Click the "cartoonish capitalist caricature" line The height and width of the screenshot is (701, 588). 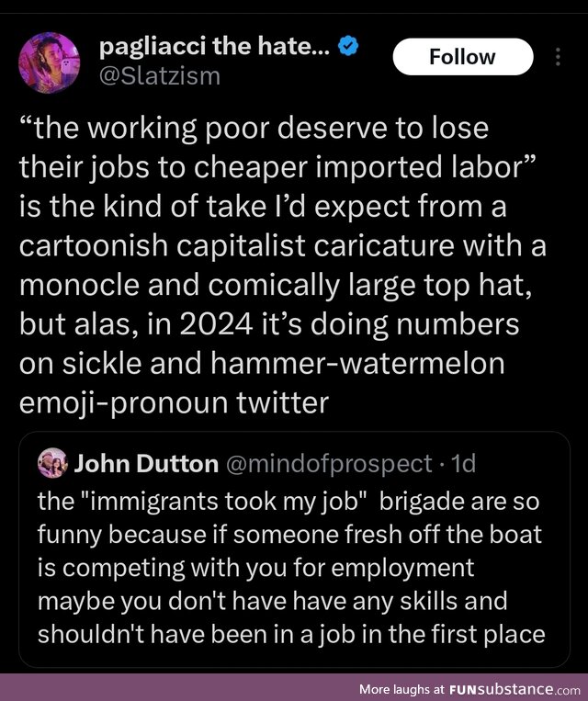point(283,245)
